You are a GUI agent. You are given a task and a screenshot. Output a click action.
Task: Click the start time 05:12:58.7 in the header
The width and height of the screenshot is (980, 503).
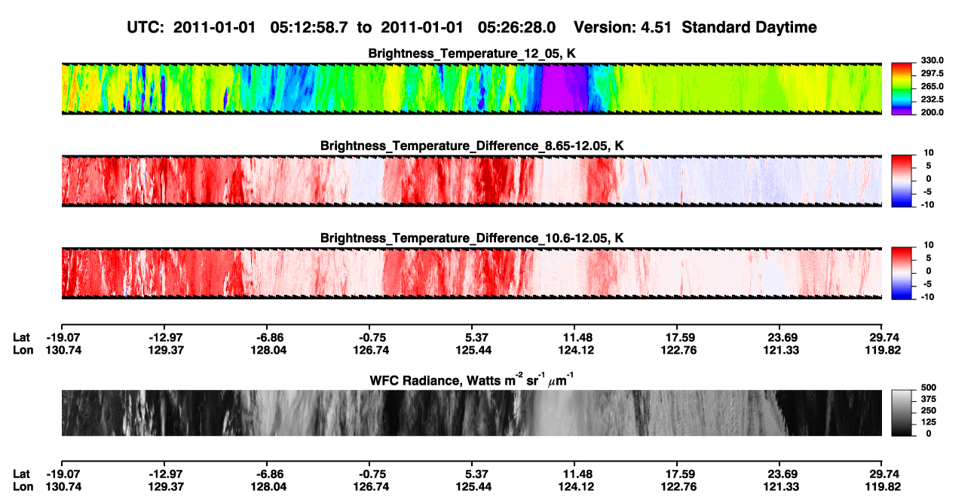(308, 27)
